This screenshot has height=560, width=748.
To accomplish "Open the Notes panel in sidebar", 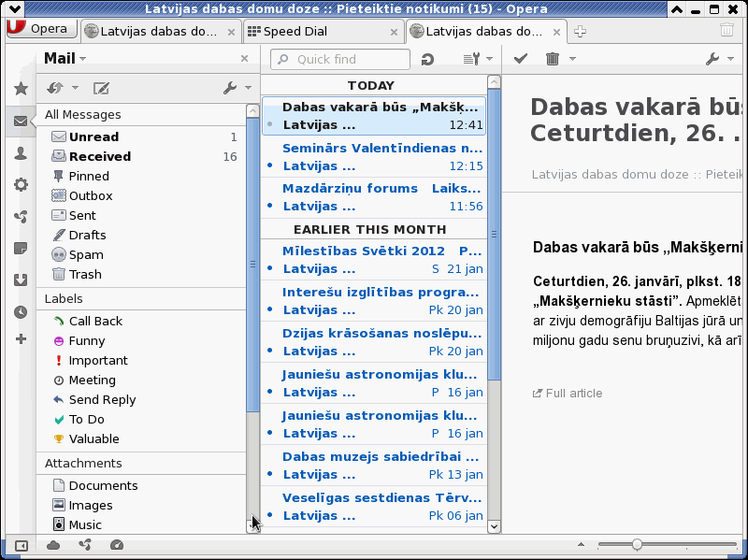I will pyautogui.click(x=21, y=248).
